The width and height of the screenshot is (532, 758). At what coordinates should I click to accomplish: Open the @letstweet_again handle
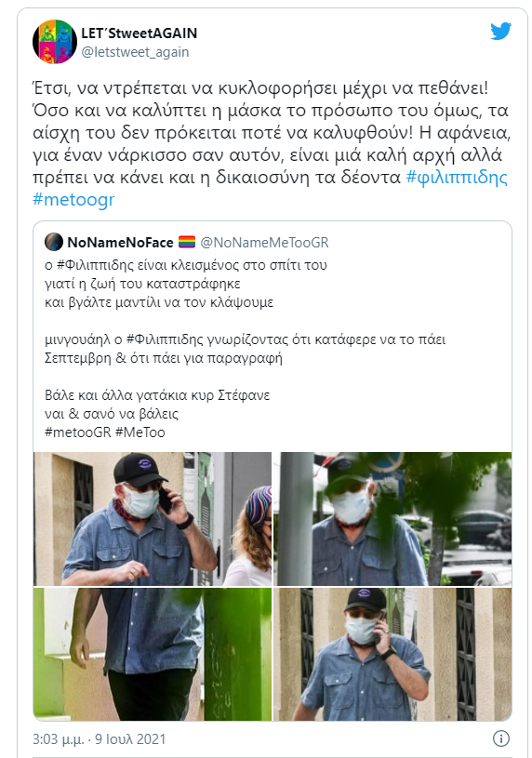[135, 52]
